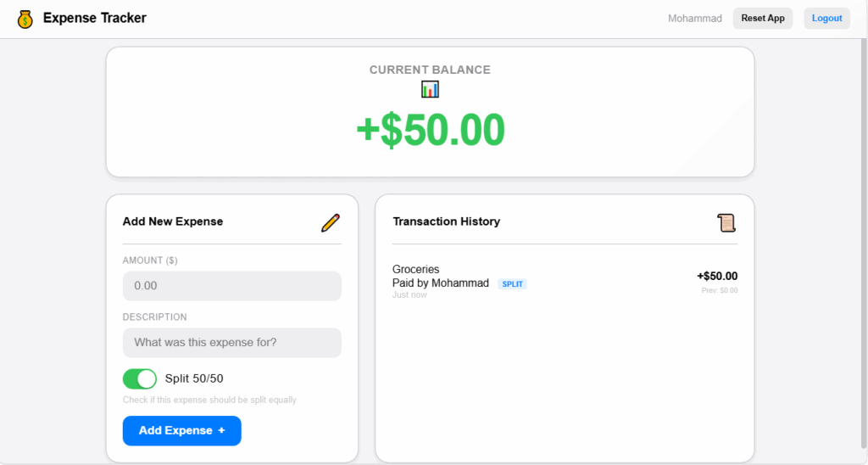
Task: Focus the expense Description input field
Action: coord(231,343)
